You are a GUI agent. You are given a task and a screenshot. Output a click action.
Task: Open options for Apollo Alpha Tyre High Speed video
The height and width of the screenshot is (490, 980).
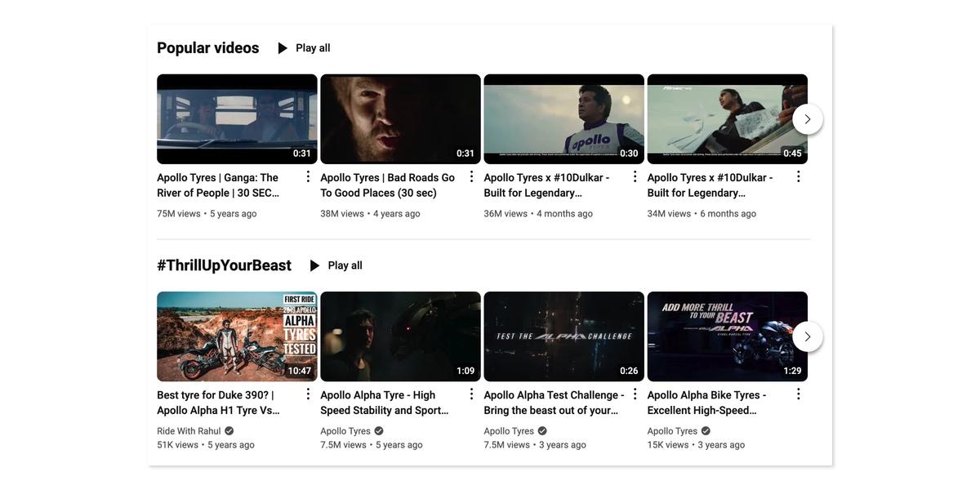[x=471, y=394]
